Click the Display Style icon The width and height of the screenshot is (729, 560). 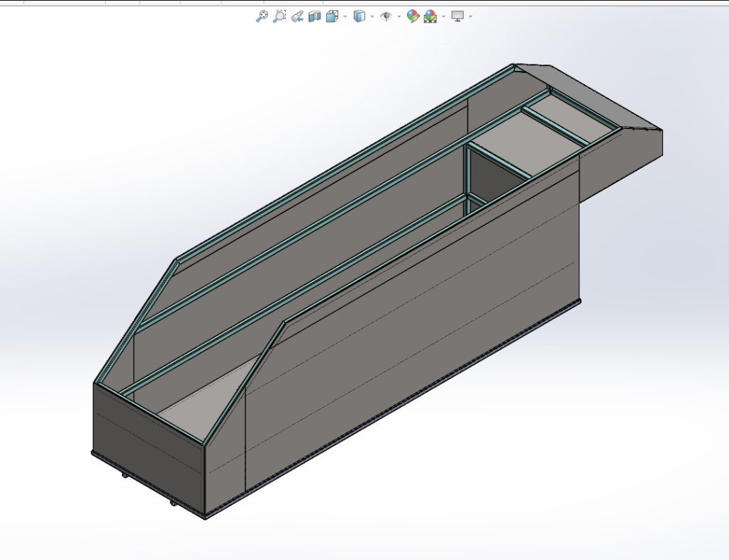pyautogui.click(x=360, y=16)
